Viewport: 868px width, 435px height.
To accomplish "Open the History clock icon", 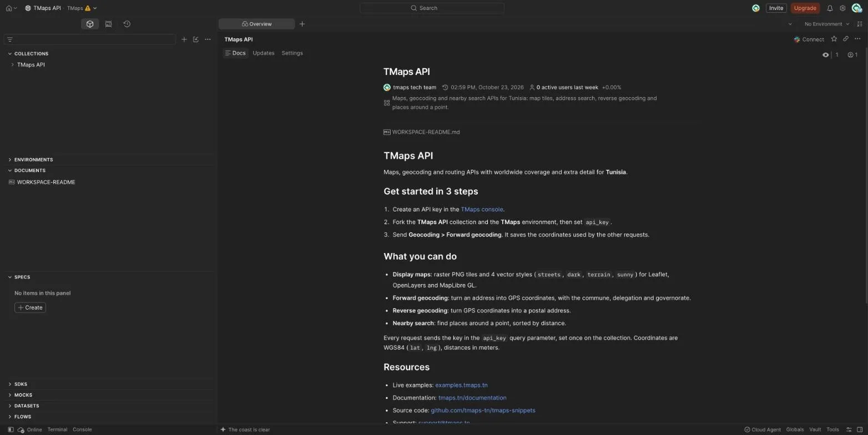I will point(127,24).
